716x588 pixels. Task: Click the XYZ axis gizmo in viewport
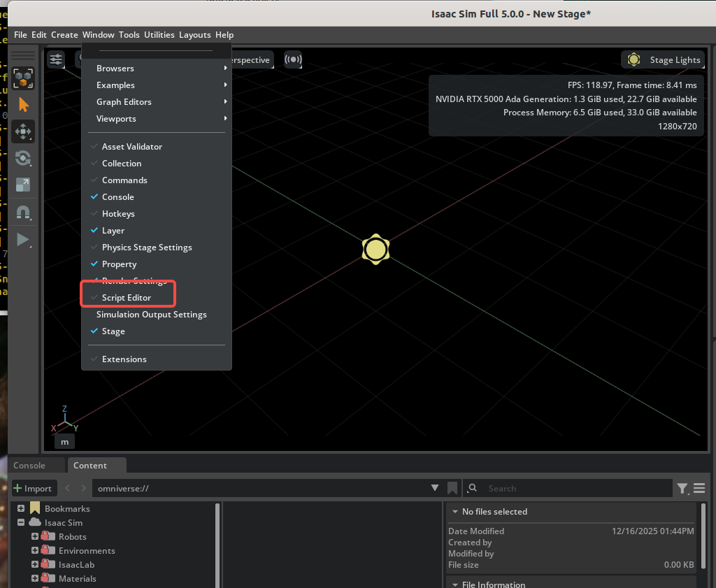tap(64, 420)
